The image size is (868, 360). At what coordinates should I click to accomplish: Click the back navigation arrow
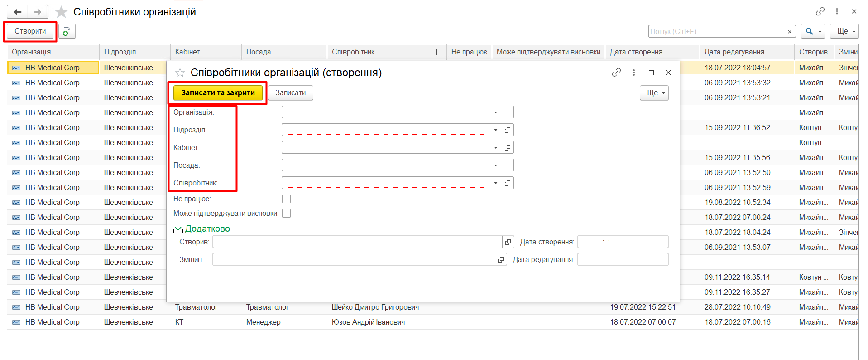click(x=18, y=12)
